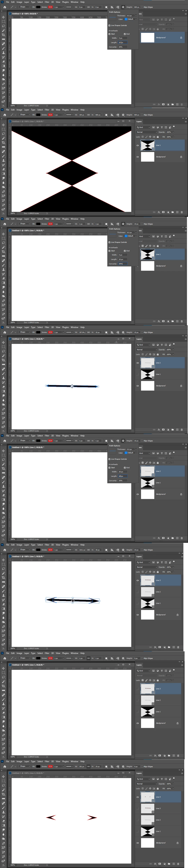This screenshot has width=188, height=868.
Task: Select Marquee tool in the bowtie-canvas window
Action: (4, 129)
